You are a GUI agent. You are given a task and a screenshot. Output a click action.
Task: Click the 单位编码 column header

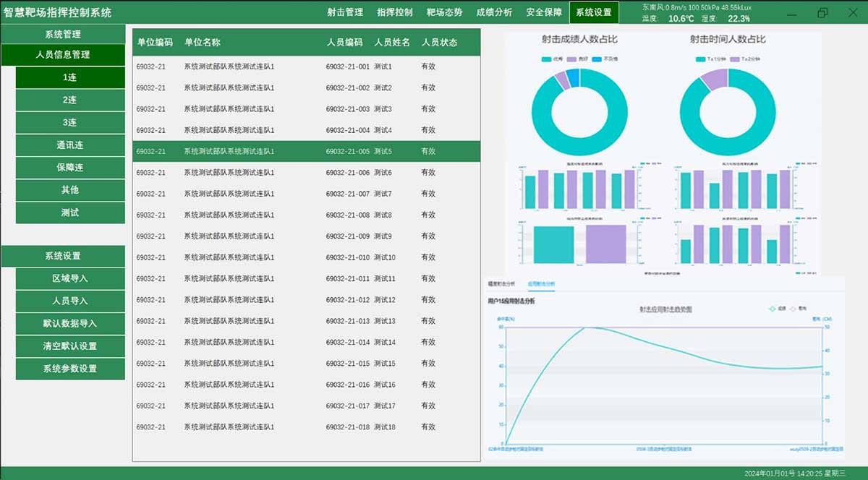[155, 43]
